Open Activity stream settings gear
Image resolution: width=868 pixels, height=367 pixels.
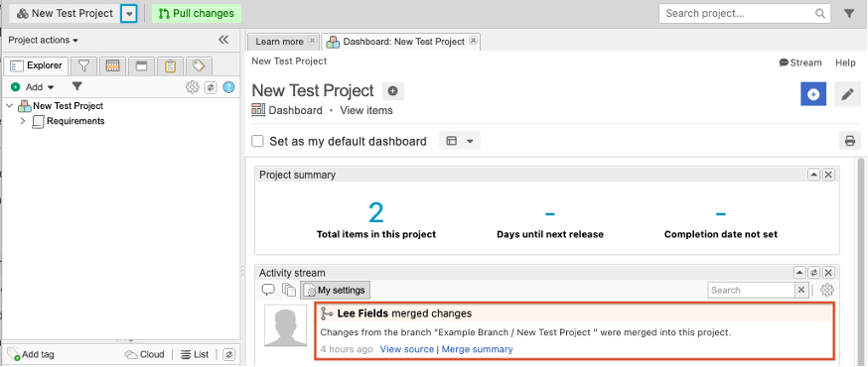click(x=827, y=291)
